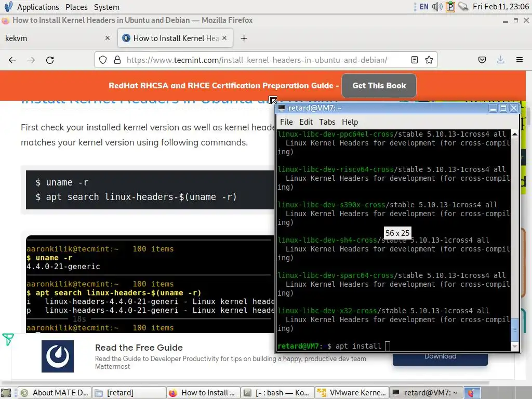Switch to [retard] file manager taskbar item
Image resolution: width=532 pixels, height=399 pixels.
[x=129, y=393]
